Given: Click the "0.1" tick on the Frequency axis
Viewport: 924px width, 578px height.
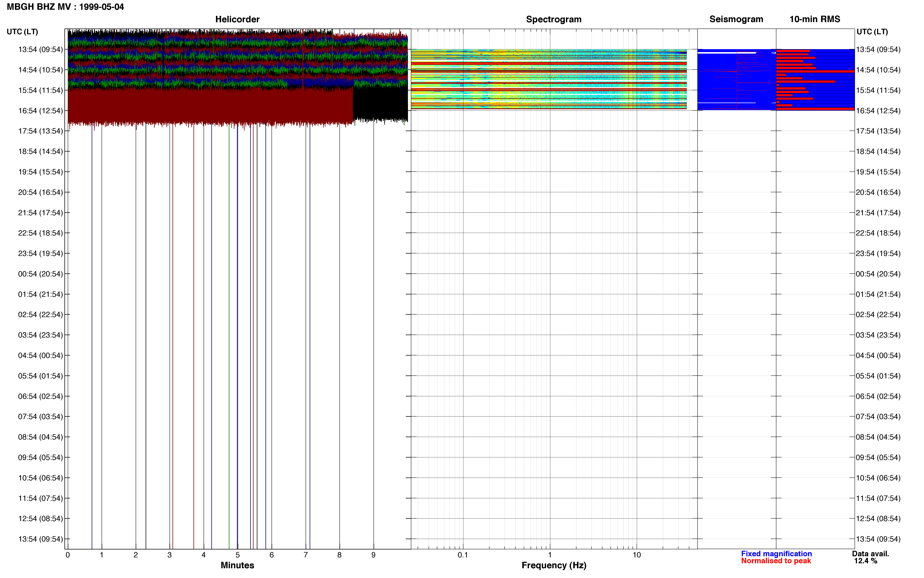Looking at the screenshot, I should [x=463, y=555].
